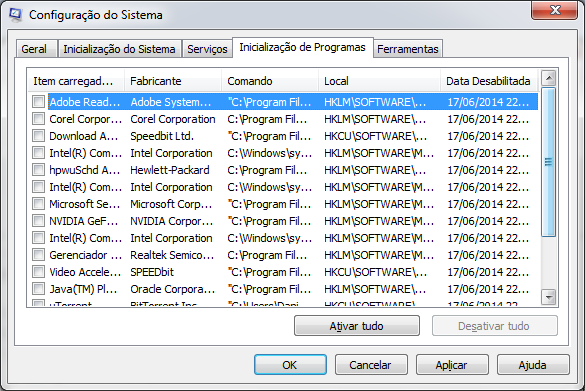Click the command cell in hpwuSchd row
The height and width of the screenshot is (391, 585).
[x=267, y=170]
